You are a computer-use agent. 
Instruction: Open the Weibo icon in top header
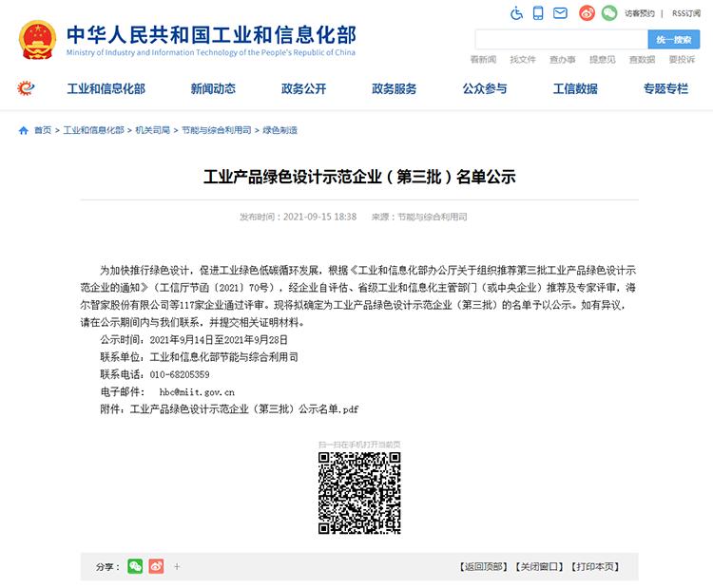587,13
